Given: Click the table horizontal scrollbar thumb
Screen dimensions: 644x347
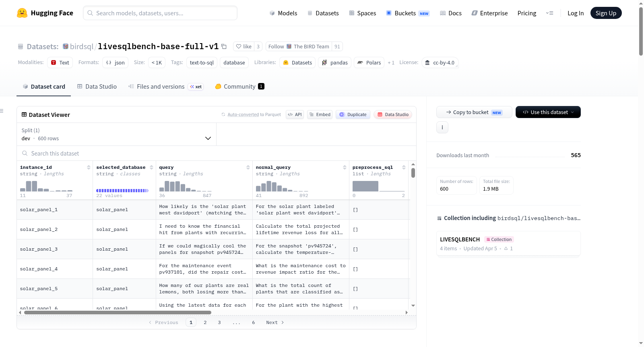Looking at the screenshot, I should coord(118,312).
